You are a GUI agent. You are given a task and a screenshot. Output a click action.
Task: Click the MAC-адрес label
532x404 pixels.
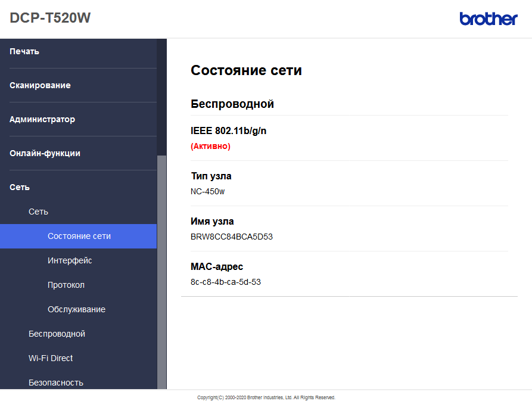coord(217,267)
